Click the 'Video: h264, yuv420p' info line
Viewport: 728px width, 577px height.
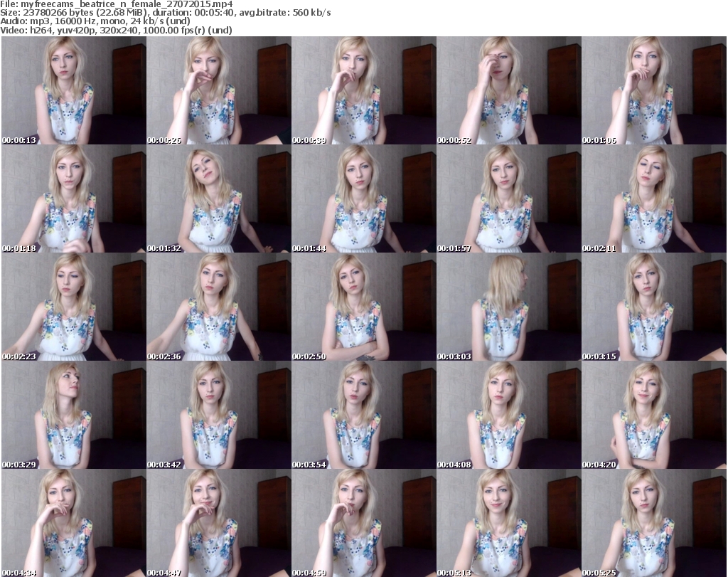116,30
